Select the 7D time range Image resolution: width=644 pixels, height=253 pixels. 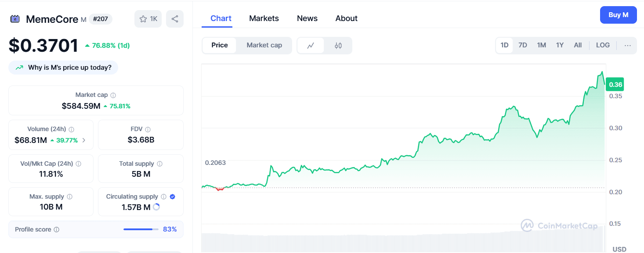point(522,45)
